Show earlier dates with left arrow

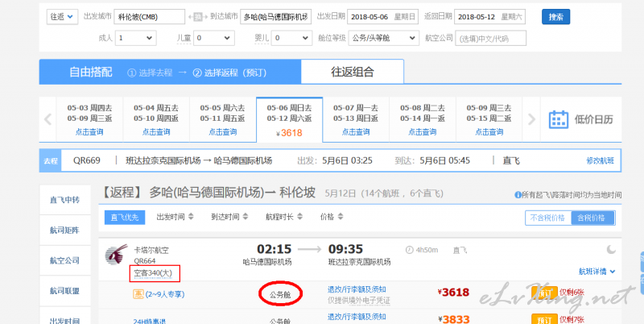(x=48, y=119)
